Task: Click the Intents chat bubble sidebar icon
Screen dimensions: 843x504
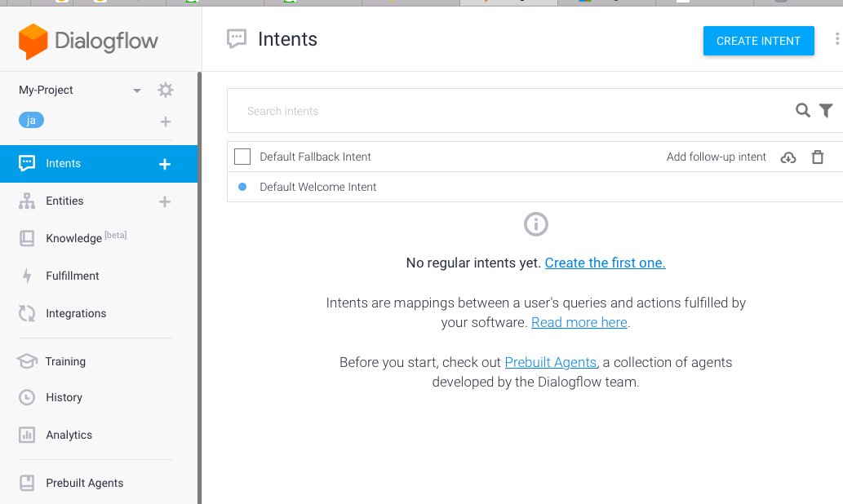Action: click(27, 163)
